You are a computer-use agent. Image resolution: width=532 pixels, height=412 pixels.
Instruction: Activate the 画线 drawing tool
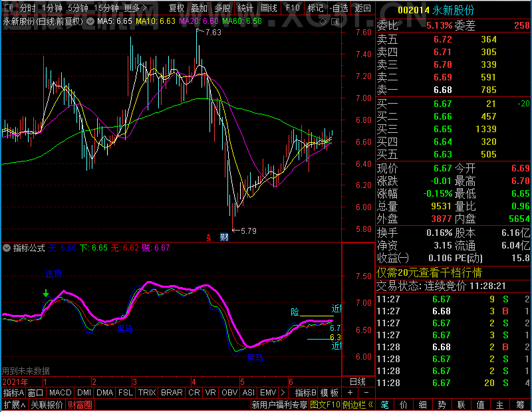[269, 8]
